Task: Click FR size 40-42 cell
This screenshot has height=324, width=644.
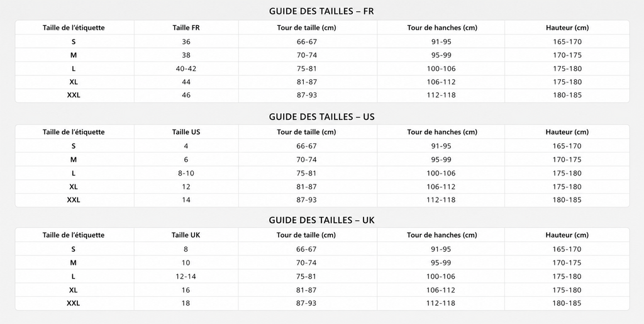Action: 186,69
